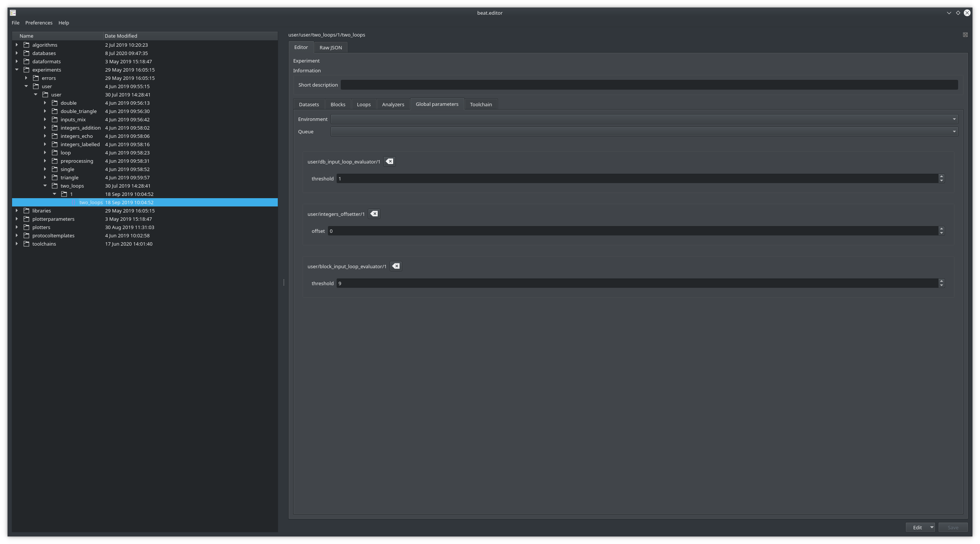Screen dimensions: 980x544
Task: Collapse the experiments tree folder
Action: point(17,70)
